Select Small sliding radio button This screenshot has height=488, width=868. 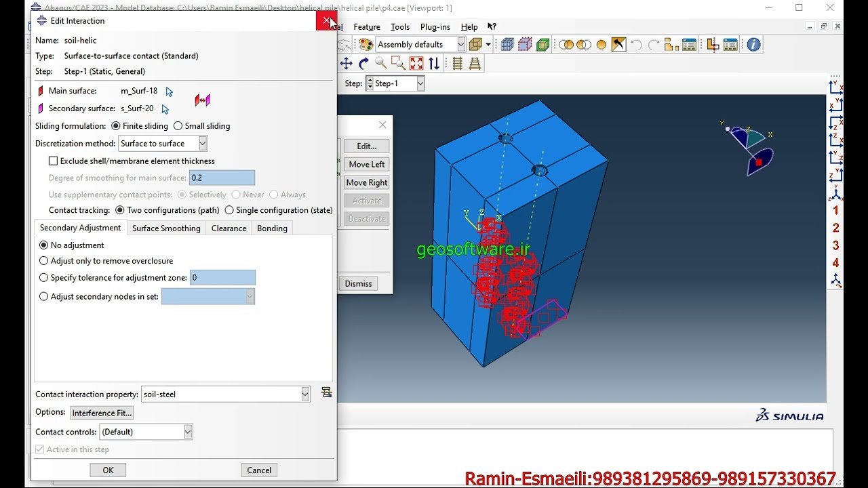[178, 126]
